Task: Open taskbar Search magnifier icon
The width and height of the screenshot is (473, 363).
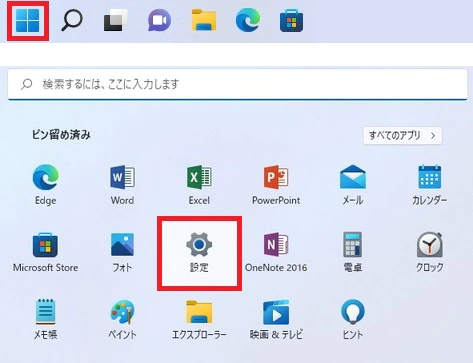Action: pos(72,21)
